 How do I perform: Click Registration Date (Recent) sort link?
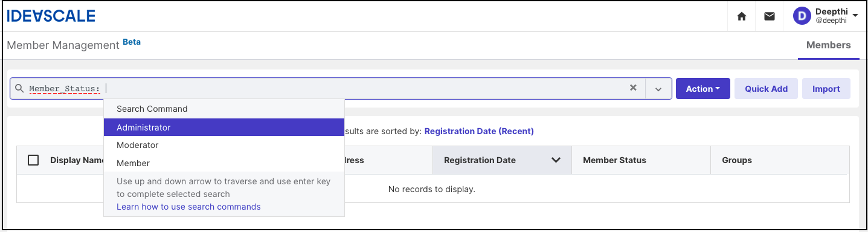point(479,131)
